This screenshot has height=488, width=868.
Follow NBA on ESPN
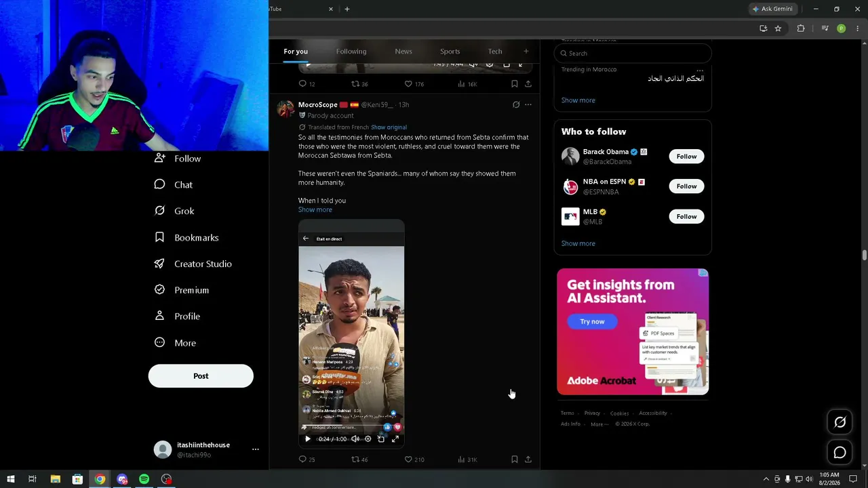tap(686, 186)
